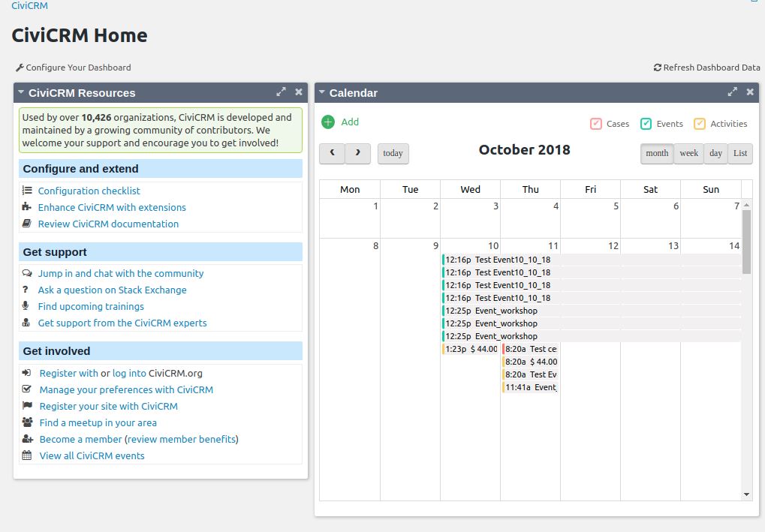
Task: Click the refresh arrows icon for dashboard data
Action: (657, 68)
